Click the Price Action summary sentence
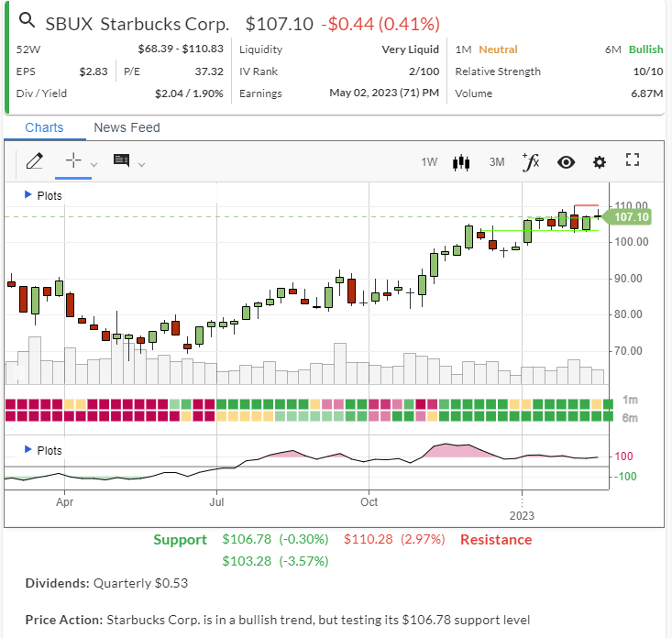672x638 pixels. coord(278,620)
